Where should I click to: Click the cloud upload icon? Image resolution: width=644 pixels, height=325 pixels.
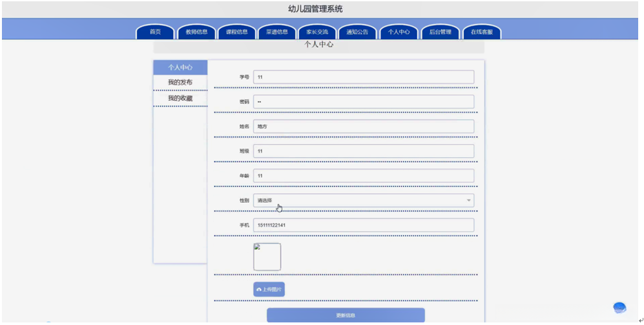click(x=259, y=289)
